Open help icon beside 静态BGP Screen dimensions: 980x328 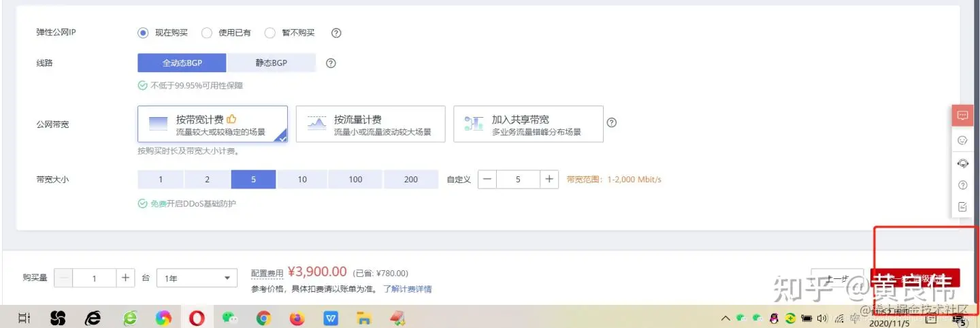click(331, 63)
